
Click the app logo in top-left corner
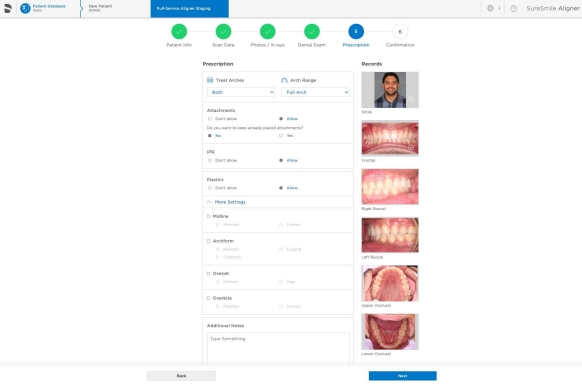[8, 8]
